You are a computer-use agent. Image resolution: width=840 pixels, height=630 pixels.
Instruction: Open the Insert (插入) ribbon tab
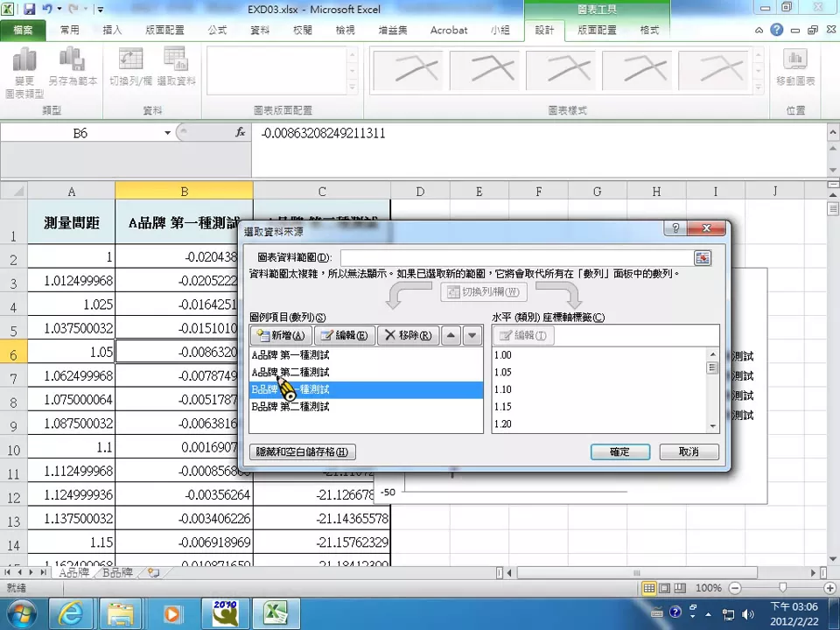(112, 30)
